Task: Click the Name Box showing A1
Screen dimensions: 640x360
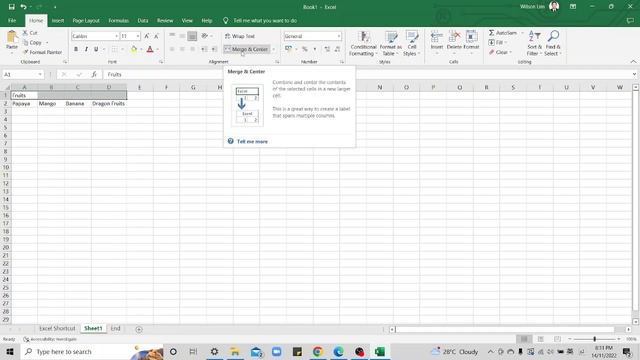Action: [22, 74]
